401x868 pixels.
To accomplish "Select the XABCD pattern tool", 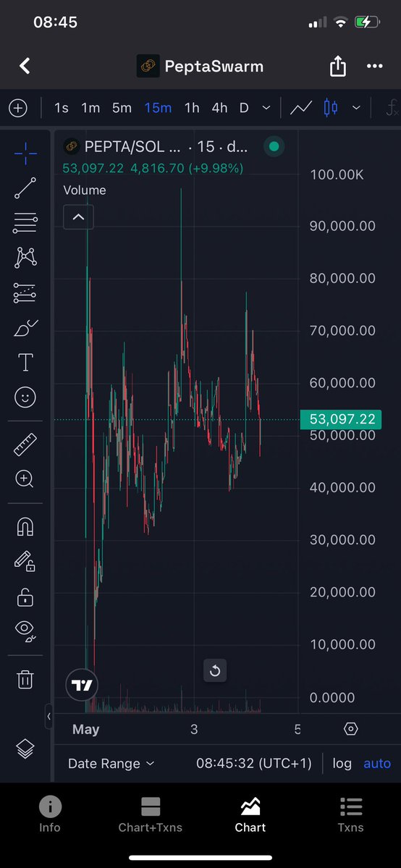I will point(25,258).
